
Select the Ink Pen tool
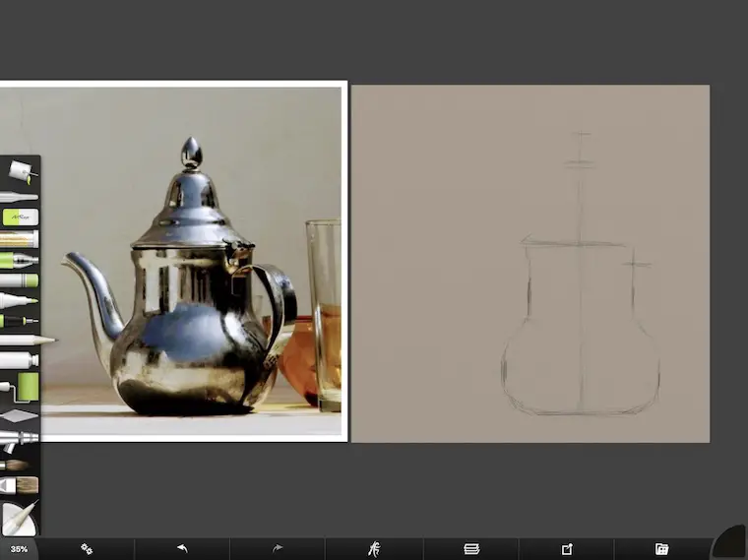pos(19,321)
